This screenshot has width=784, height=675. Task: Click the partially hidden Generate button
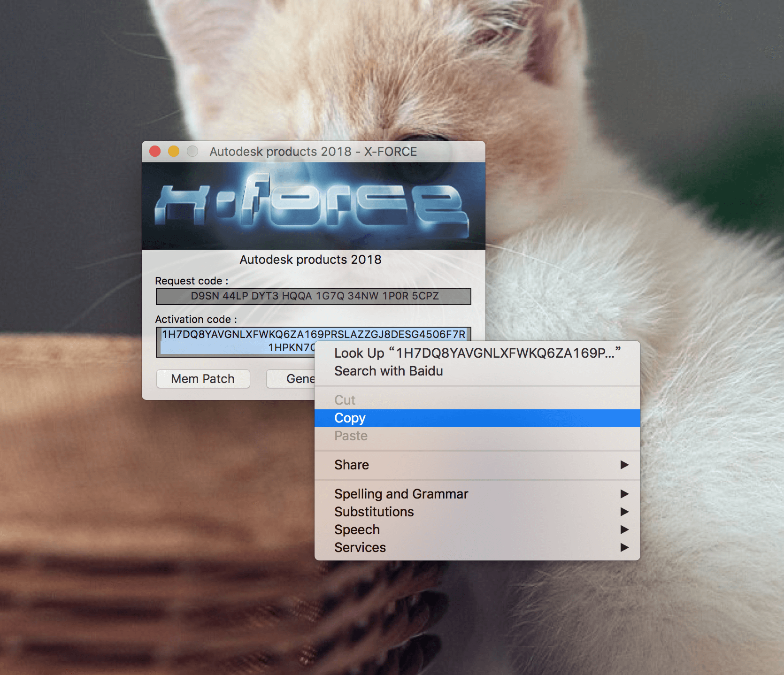coord(291,379)
